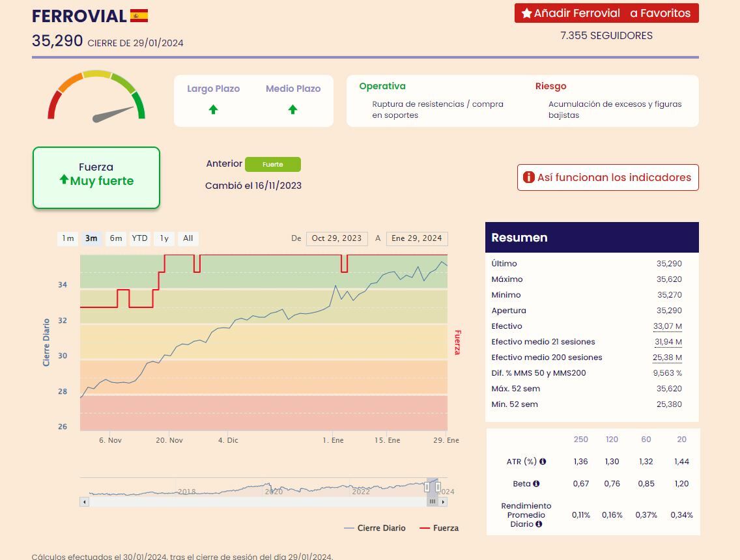Click the Fuerza Muy fuerte box
This screenshot has width=740, height=560.
point(96,177)
